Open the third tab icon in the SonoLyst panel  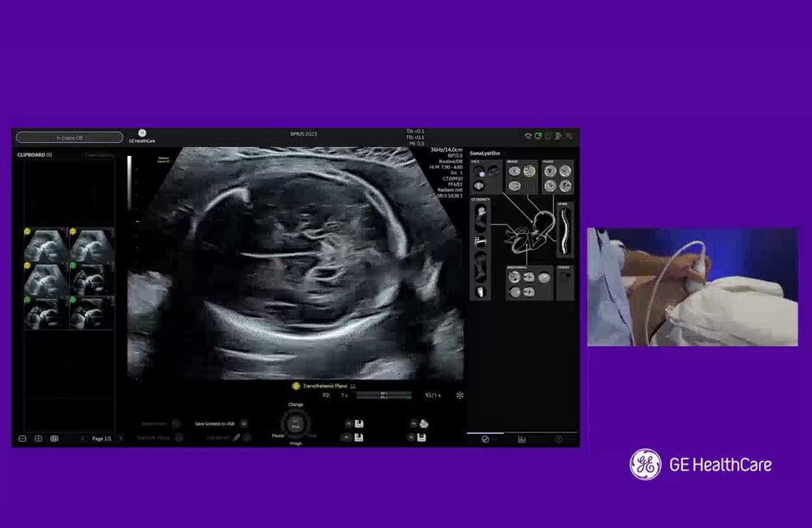coord(559,439)
